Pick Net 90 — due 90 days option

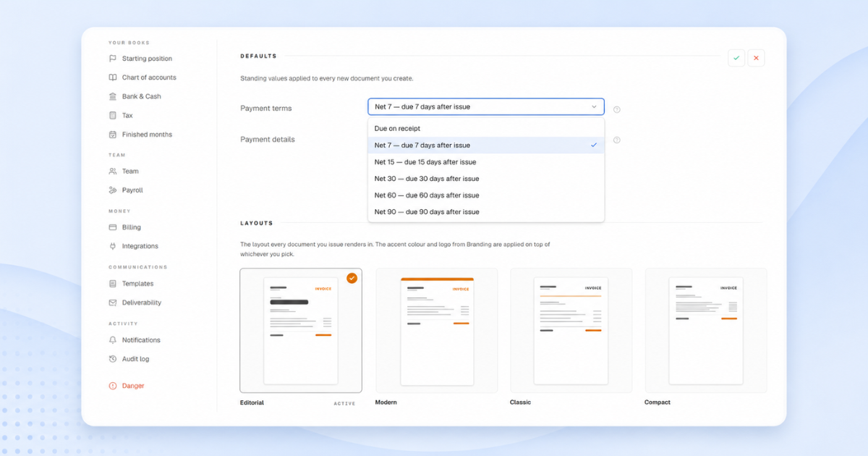486,212
